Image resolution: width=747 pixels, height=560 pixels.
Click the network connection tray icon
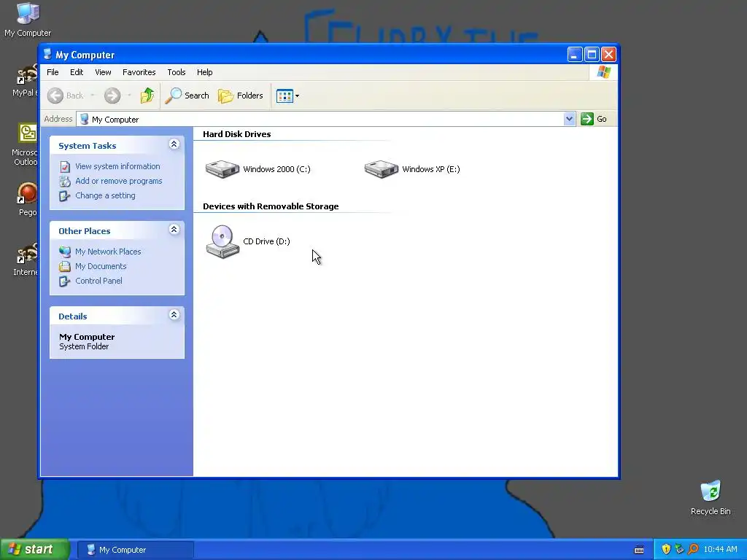point(679,550)
